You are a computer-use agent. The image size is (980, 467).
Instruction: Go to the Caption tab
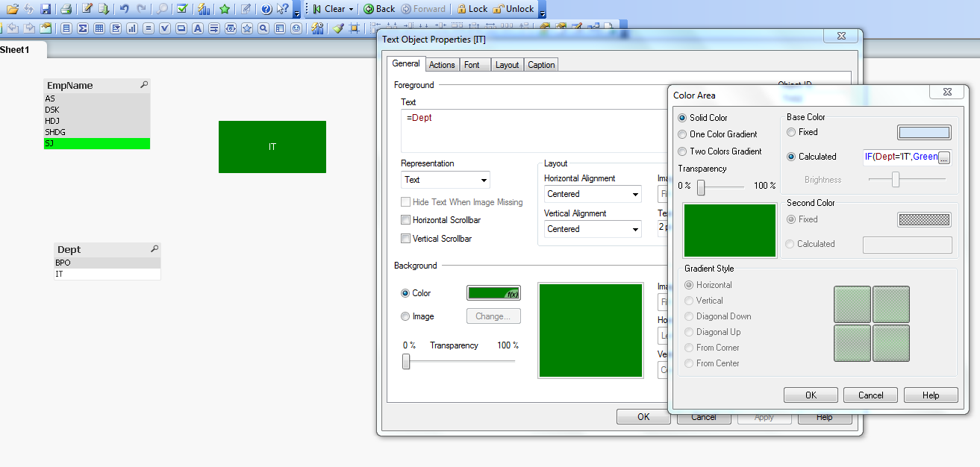click(541, 65)
